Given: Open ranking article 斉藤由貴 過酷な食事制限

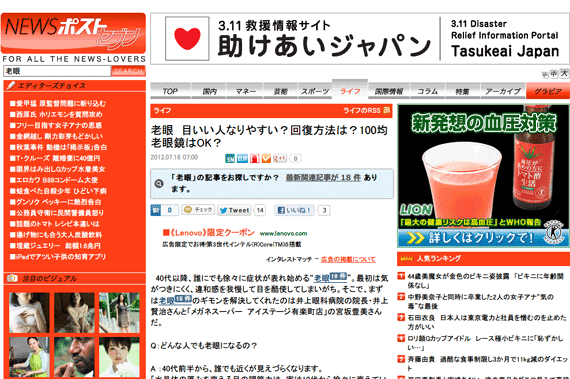Looking at the screenshot, I should click(x=488, y=363).
